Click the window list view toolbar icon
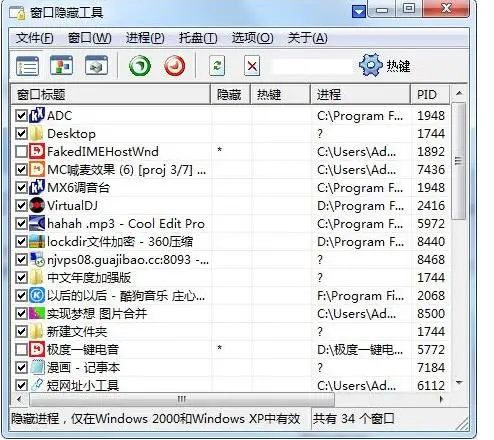 [x=27, y=66]
